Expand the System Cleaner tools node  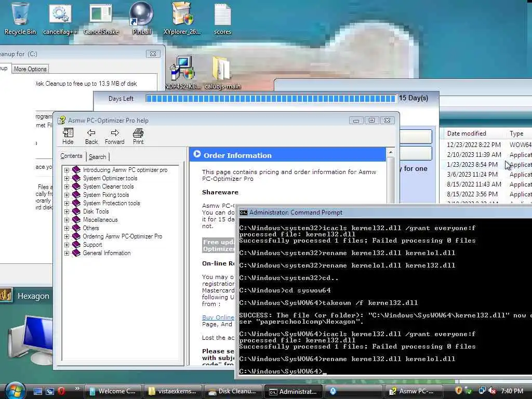67,187
